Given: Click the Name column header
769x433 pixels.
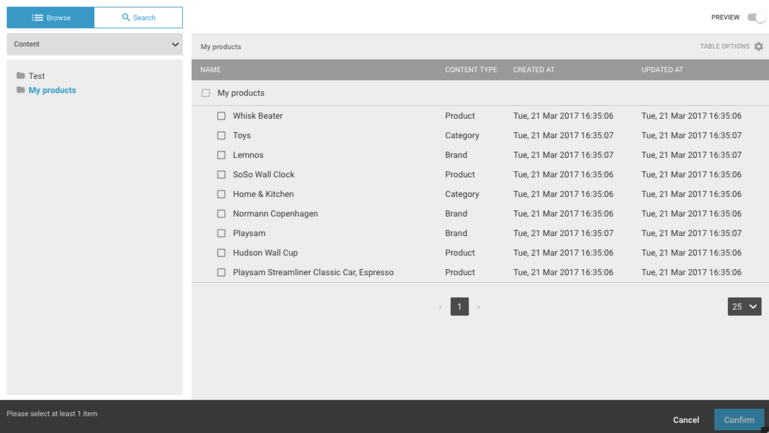Looking at the screenshot, I should click(x=210, y=70).
